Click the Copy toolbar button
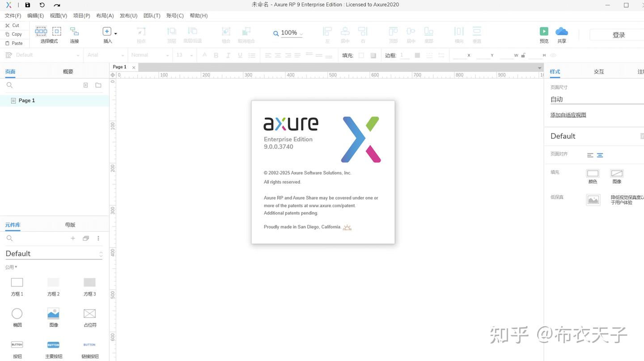 tap(13, 34)
